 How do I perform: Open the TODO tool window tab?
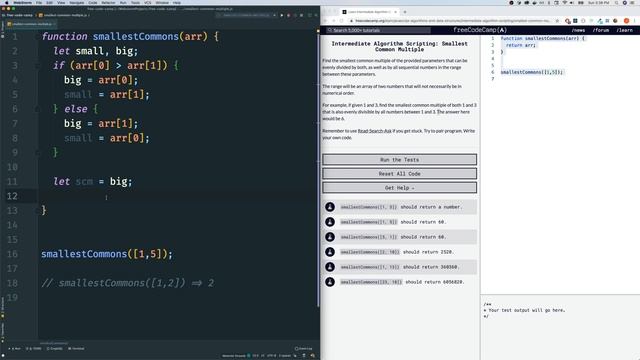pos(34,349)
